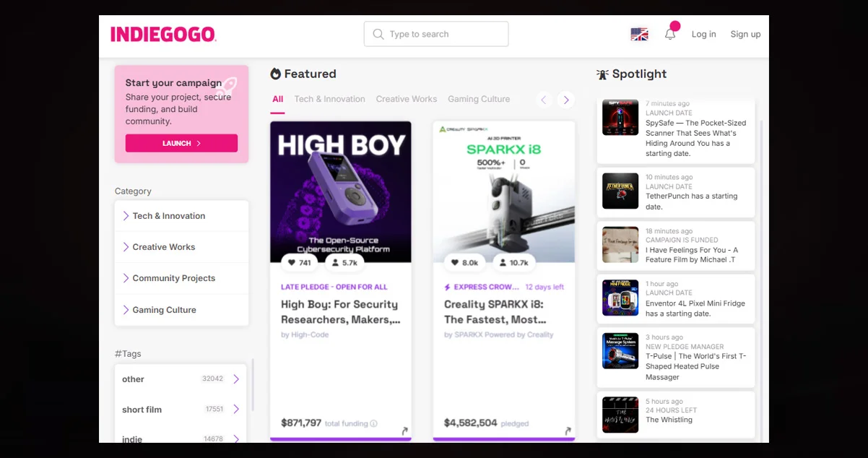Click the High Boy funding progress bar
Viewport: 868px width, 458px height.
341,438
